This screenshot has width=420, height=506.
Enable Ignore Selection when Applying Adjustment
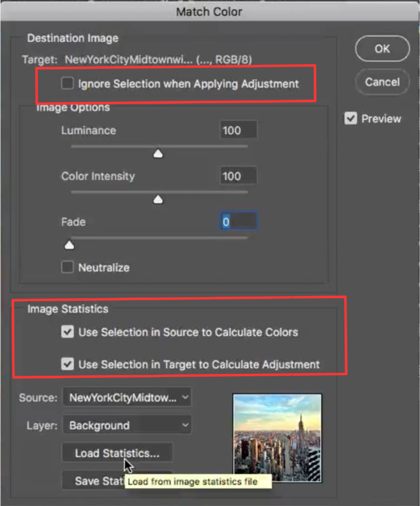67,84
